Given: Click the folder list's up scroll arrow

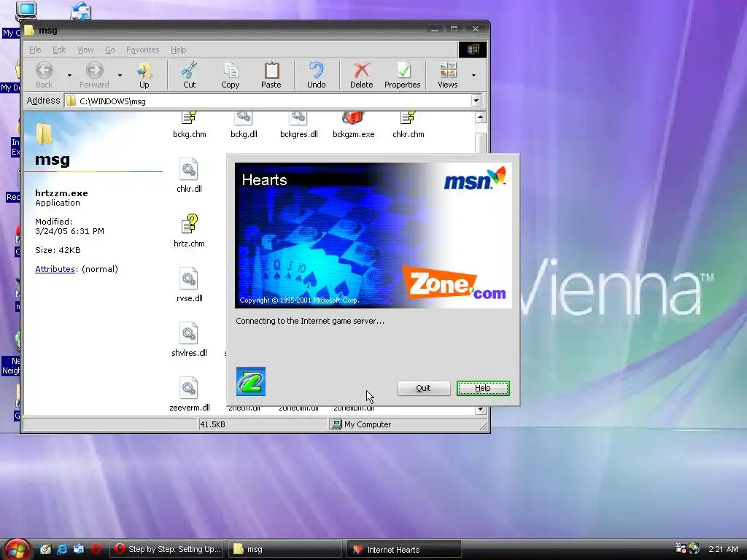Looking at the screenshot, I should click(x=480, y=117).
